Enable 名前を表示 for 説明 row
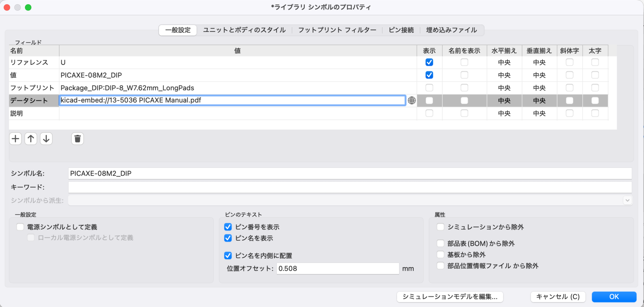Viewport: 644px width, 307px height. pyautogui.click(x=464, y=113)
